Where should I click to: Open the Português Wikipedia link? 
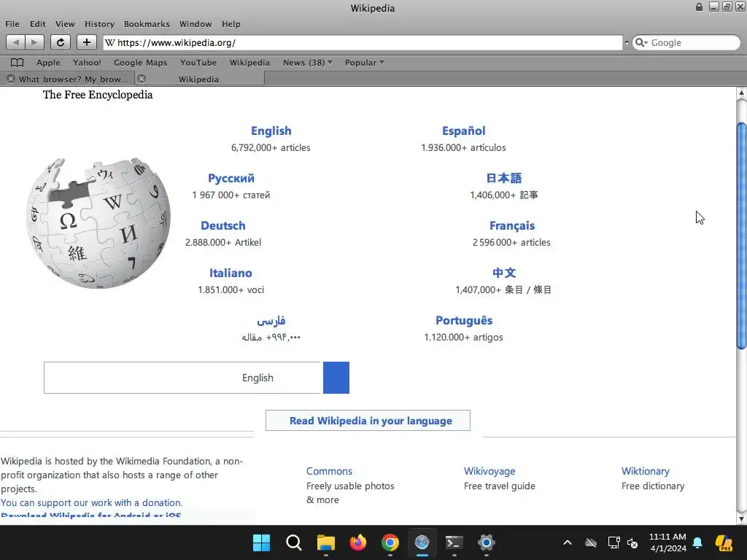(464, 320)
